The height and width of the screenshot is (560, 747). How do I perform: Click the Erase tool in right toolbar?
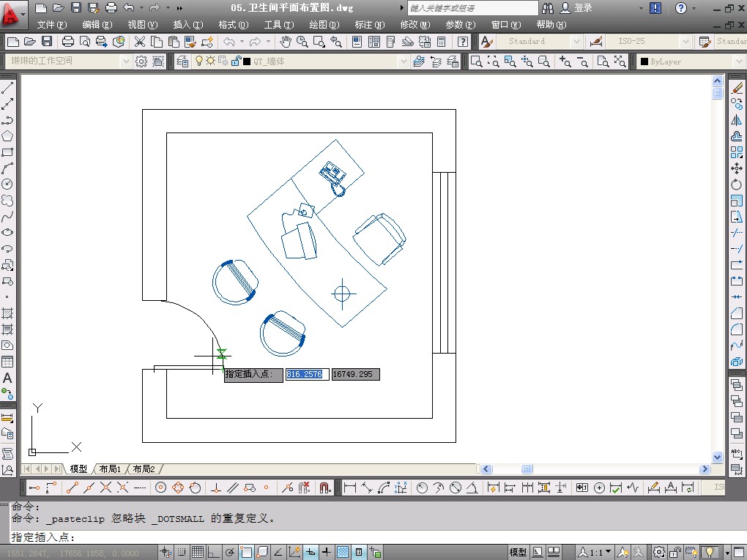click(737, 88)
